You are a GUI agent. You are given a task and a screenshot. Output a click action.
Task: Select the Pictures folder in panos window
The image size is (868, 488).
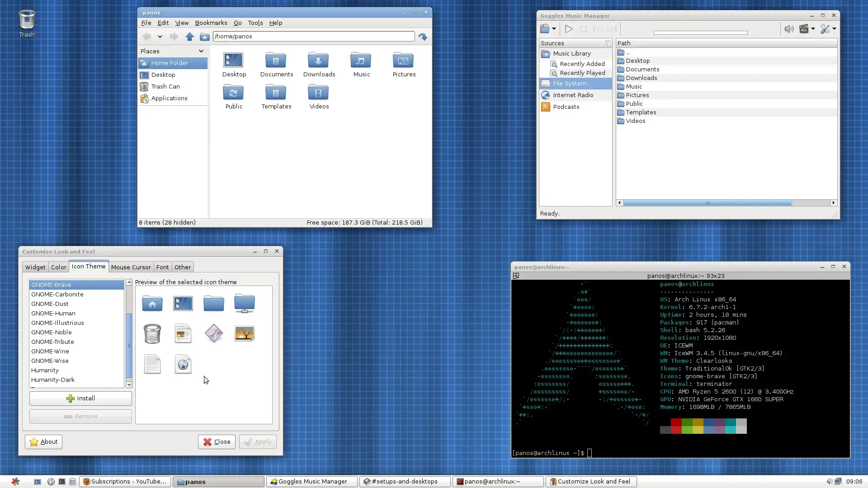click(x=404, y=65)
